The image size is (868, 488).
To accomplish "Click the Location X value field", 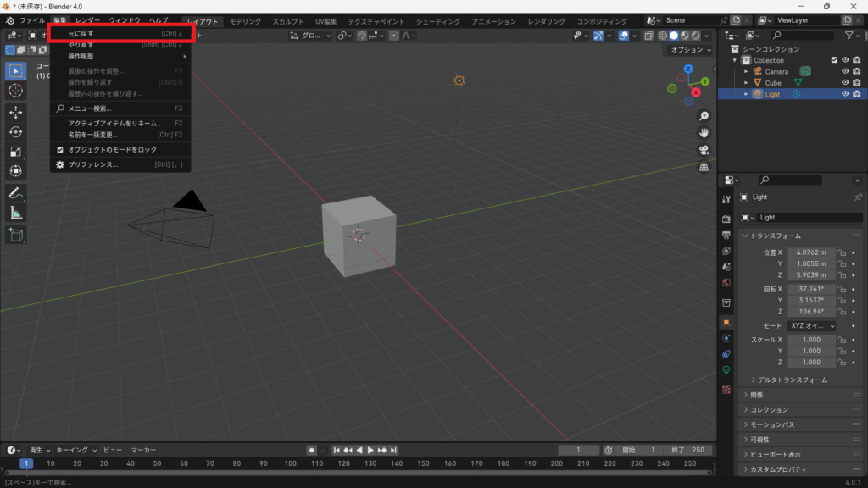I will tap(811, 252).
